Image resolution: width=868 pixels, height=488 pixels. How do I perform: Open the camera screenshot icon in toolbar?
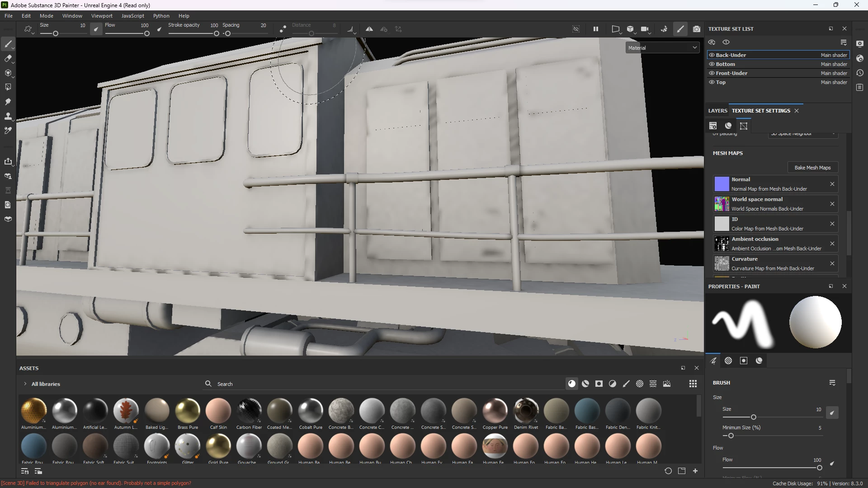coord(697,29)
